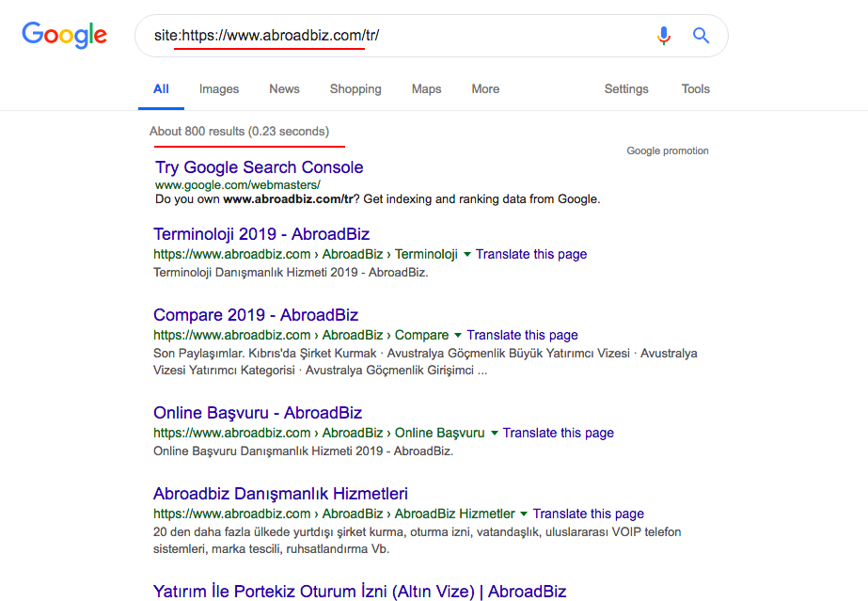Image resolution: width=868 pixels, height=601 pixels.
Task: Open dropdown arrow next to Compare breadcrumb
Action: tap(458, 335)
